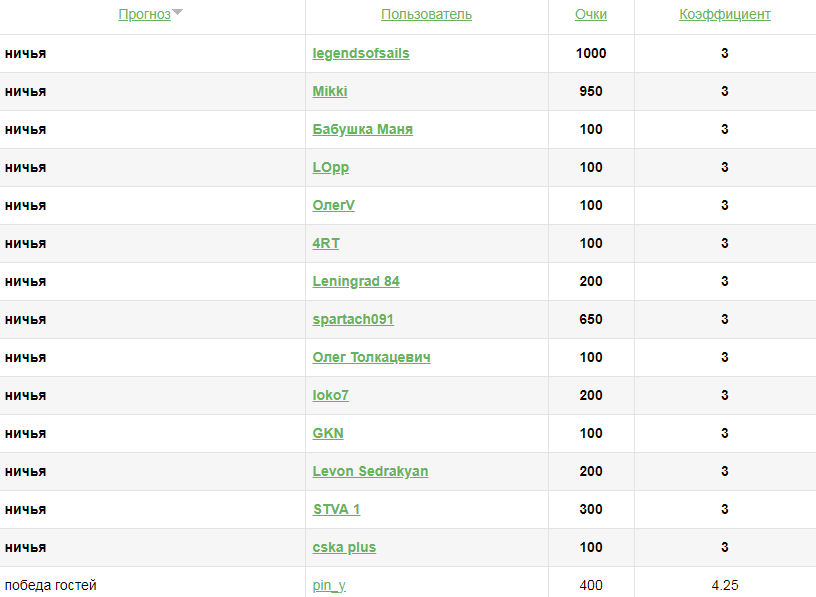Open loko7 user profile
Screen dimensions: 816x597
331,396
